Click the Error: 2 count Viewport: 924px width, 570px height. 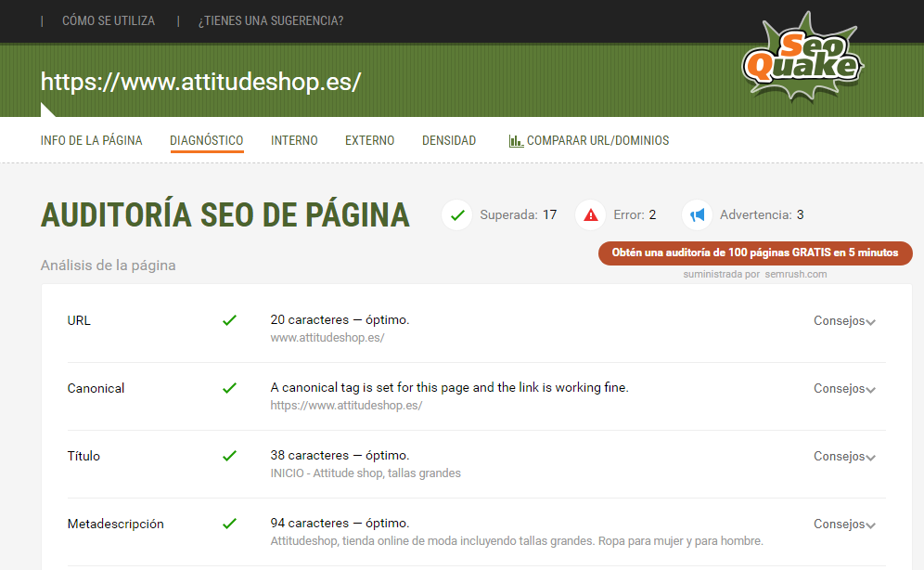tap(635, 215)
